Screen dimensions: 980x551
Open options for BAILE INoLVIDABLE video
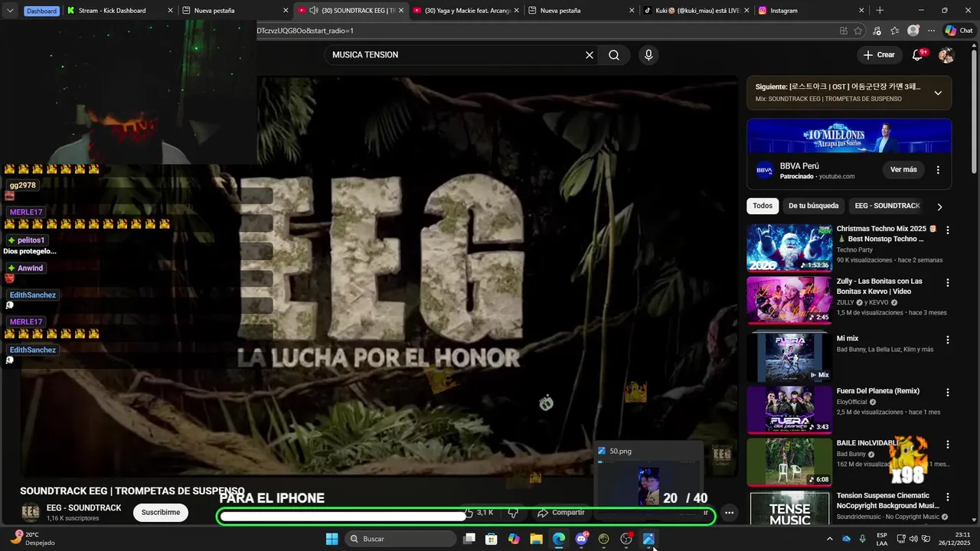pos(948,445)
